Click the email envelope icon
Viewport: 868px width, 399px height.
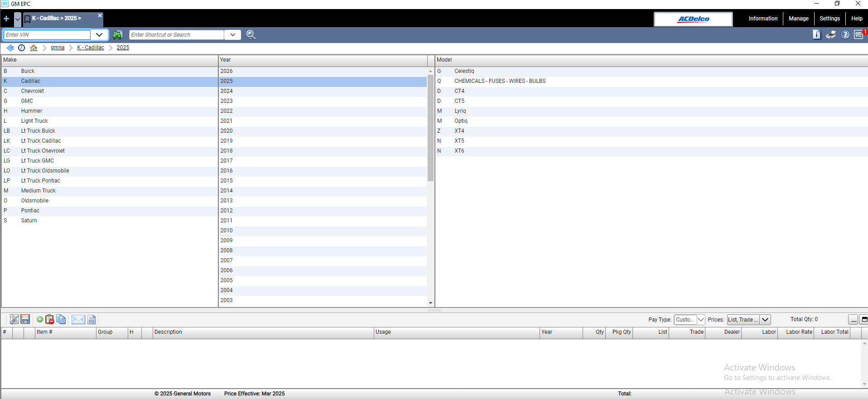78,320
